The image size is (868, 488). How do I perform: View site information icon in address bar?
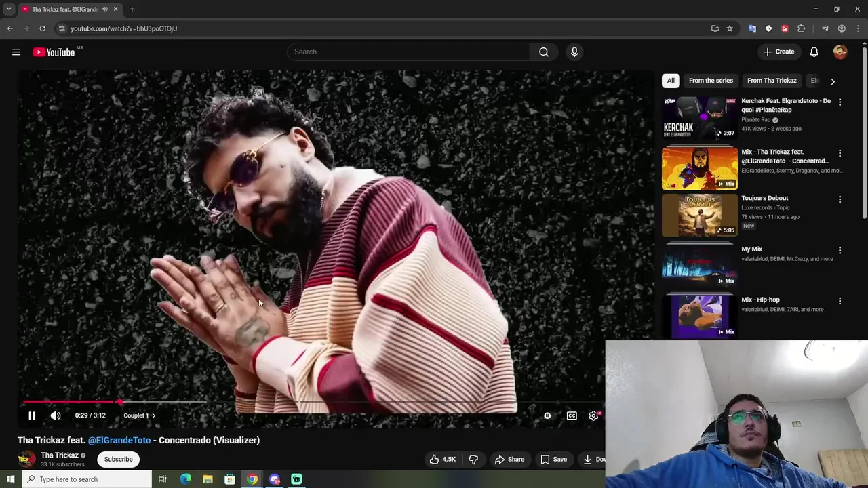click(x=62, y=28)
